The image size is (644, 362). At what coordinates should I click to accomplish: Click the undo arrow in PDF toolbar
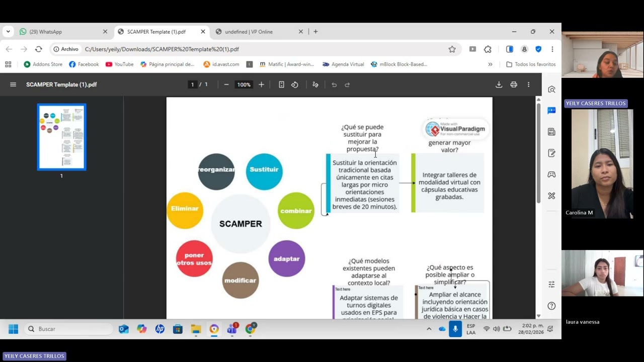click(x=334, y=84)
